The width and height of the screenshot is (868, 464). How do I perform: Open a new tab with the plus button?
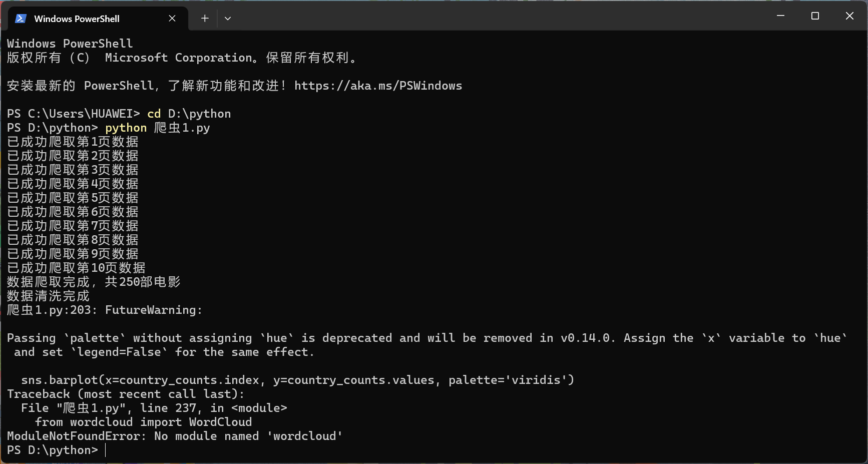point(205,19)
